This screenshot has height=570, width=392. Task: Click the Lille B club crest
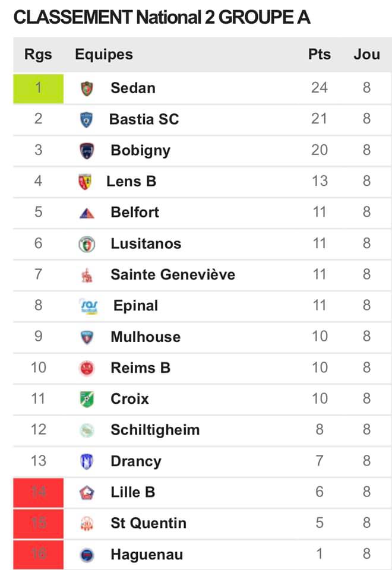[87, 493]
